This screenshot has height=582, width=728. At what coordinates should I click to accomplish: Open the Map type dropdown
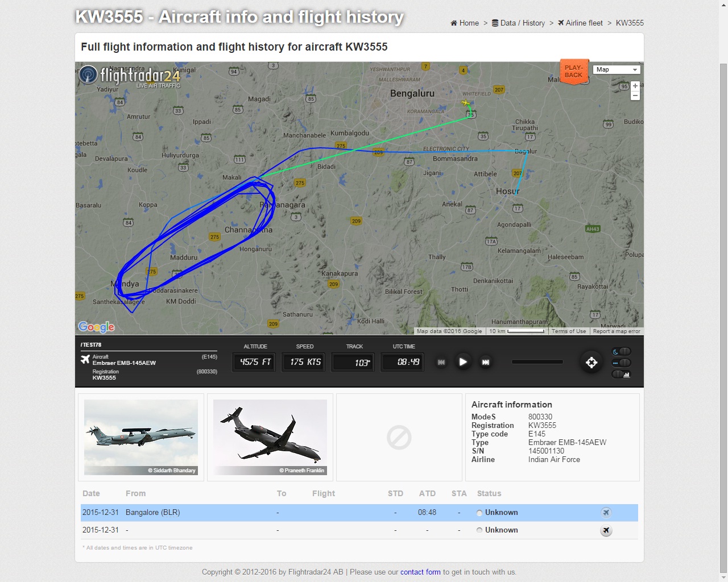[617, 69]
